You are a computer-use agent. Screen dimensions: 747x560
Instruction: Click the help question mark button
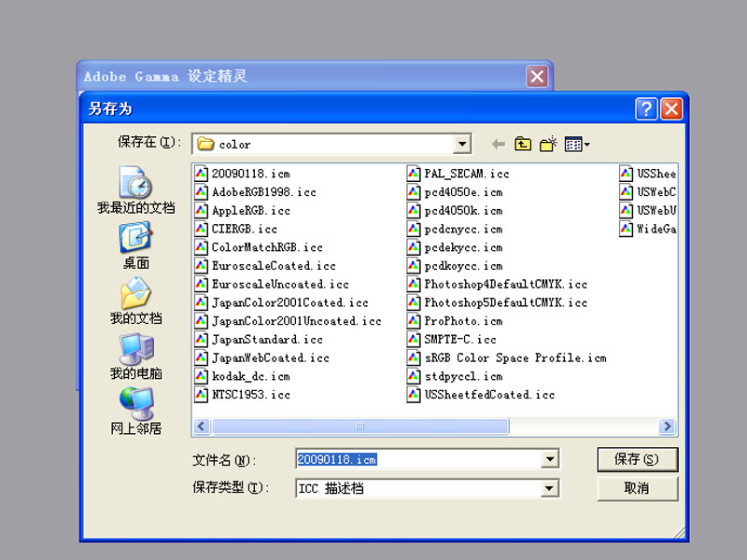(x=646, y=108)
